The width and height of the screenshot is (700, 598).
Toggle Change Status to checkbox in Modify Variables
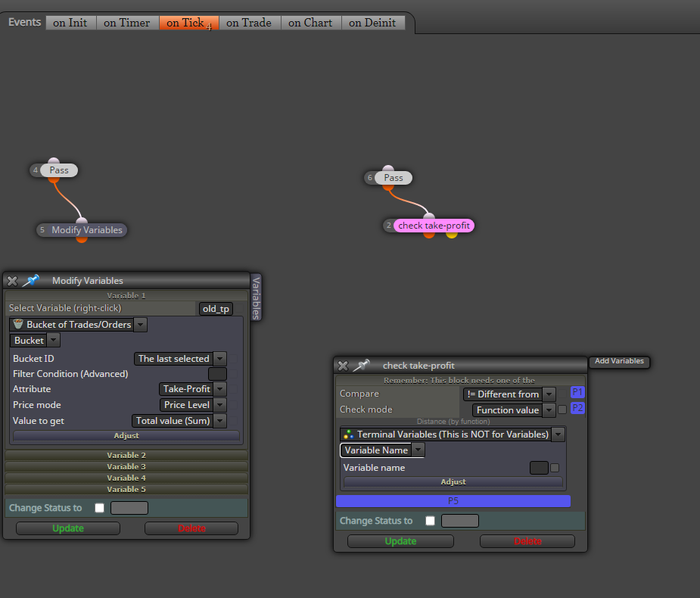point(100,508)
